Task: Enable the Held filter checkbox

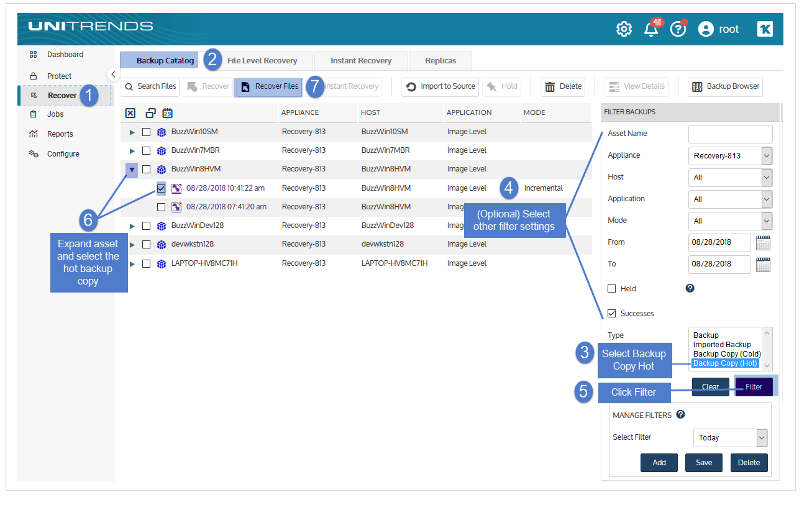Action: click(611, 289)
